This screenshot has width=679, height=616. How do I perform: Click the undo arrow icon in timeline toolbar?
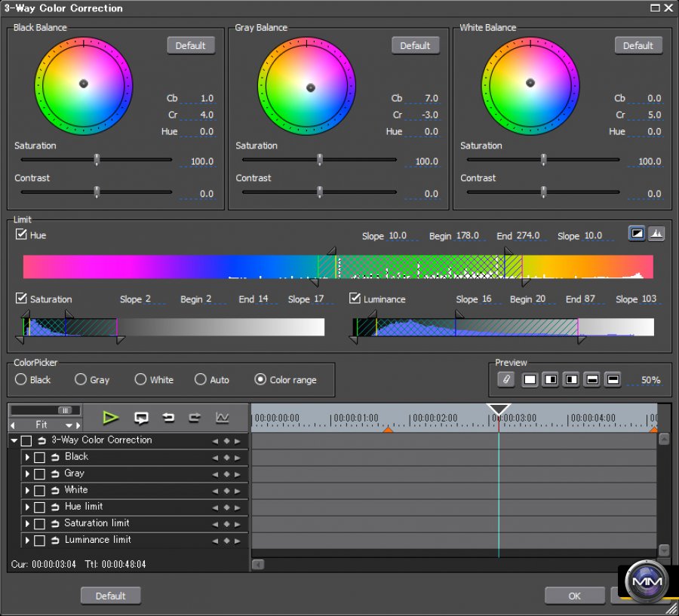(x=169, y=418)
